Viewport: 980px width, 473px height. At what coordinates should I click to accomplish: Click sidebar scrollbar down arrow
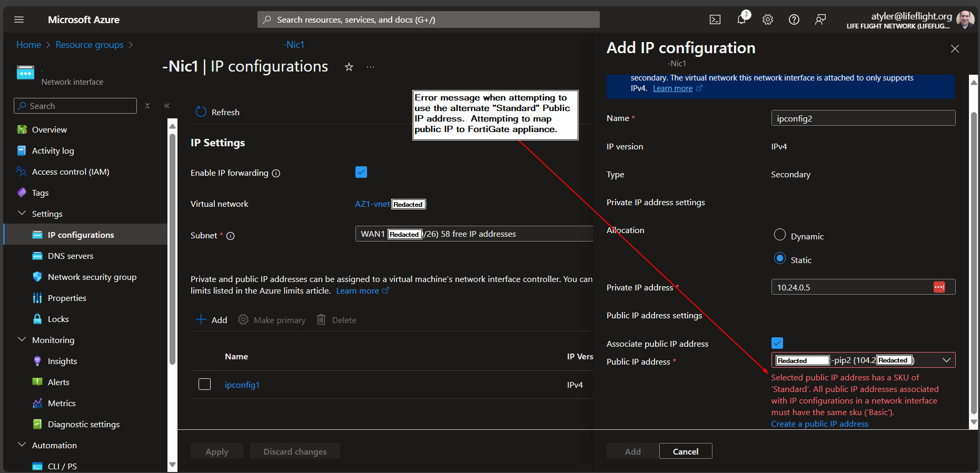coord(172,465)
